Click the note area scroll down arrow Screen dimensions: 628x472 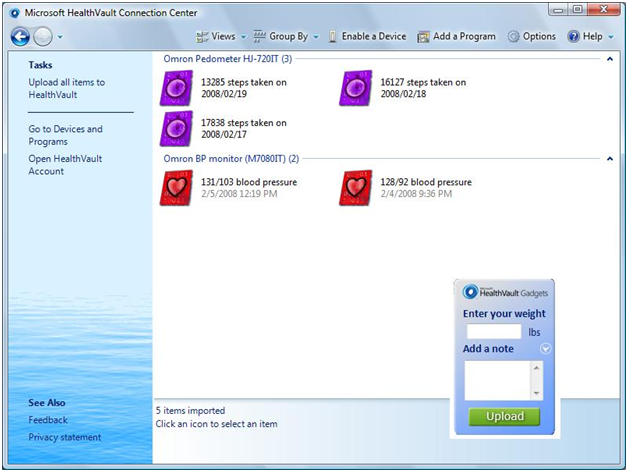pyautogui.click(x=537, y=393)
